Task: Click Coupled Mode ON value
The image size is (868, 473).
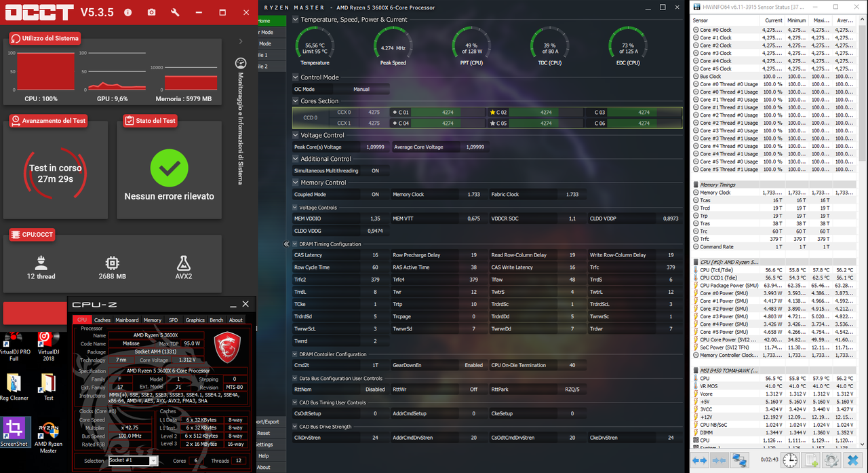Action: click(x=375, y=194)
